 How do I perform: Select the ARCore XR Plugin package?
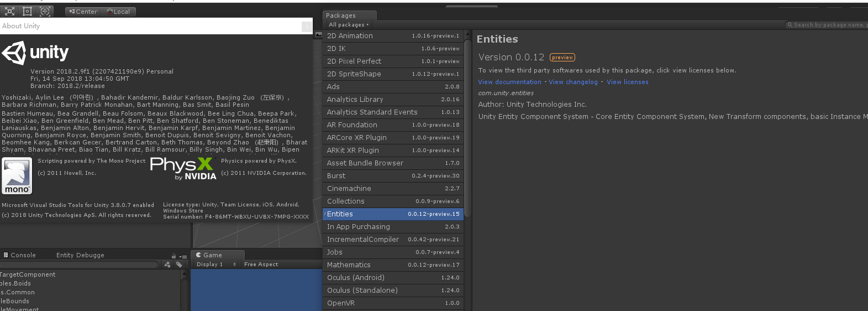click(393, 138)
